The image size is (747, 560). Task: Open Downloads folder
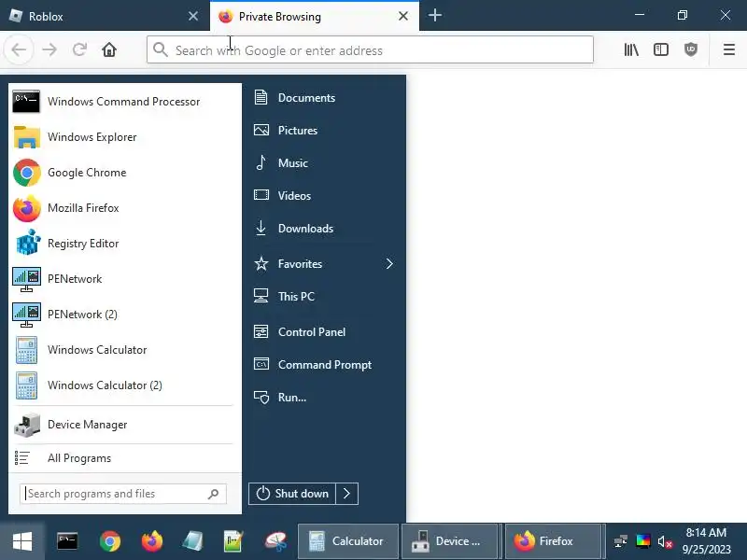[324, 229]
